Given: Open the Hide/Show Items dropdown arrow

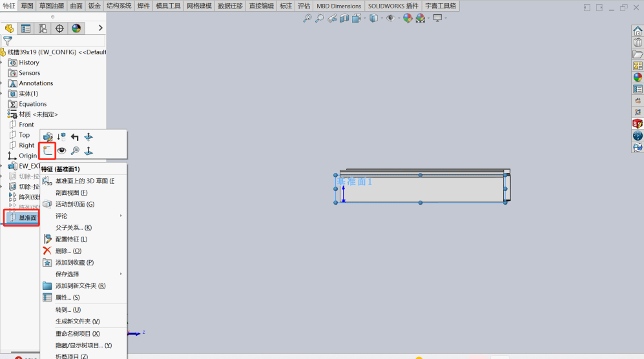Looking at the screenshot, I should point(399,18).
